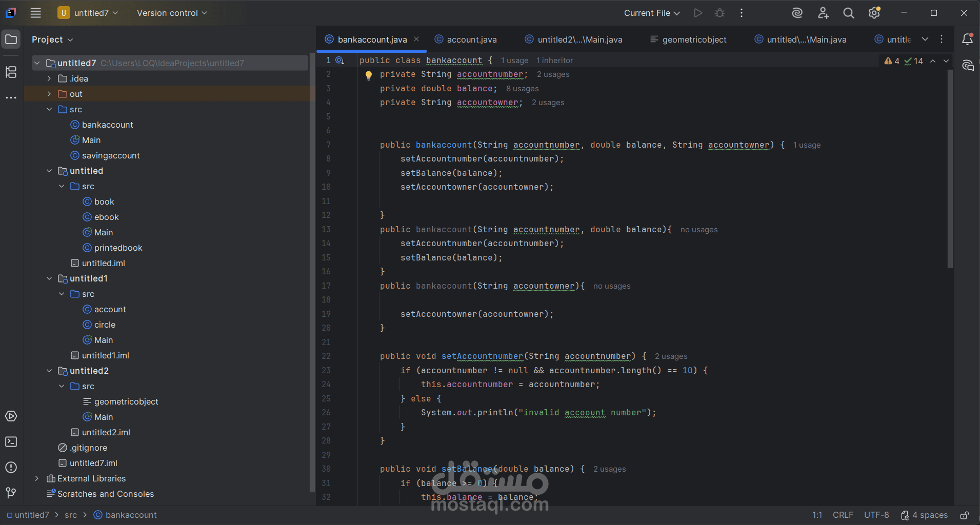Open the Problems tool window
Viewport: 980px width, 525px height.
tap(11, 468)
